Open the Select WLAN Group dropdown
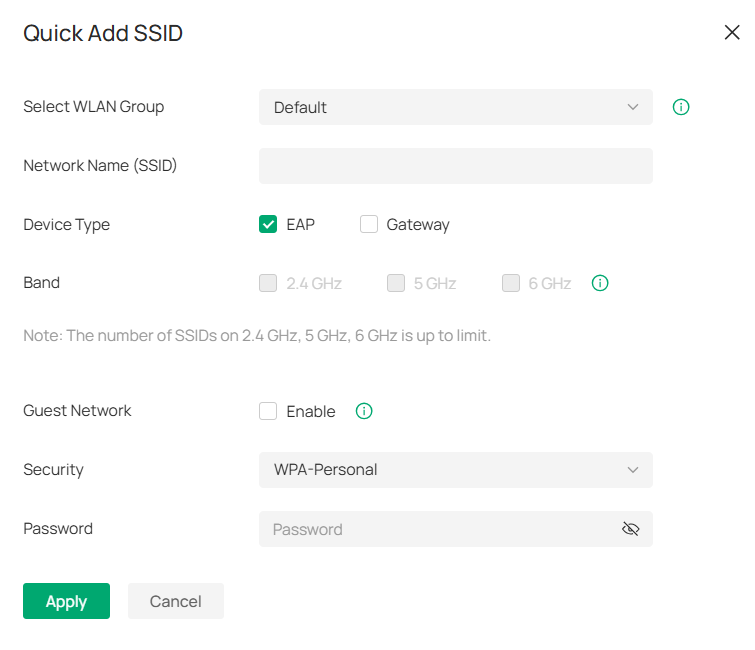This screenshot has width=755, height=650. [455, 107]
